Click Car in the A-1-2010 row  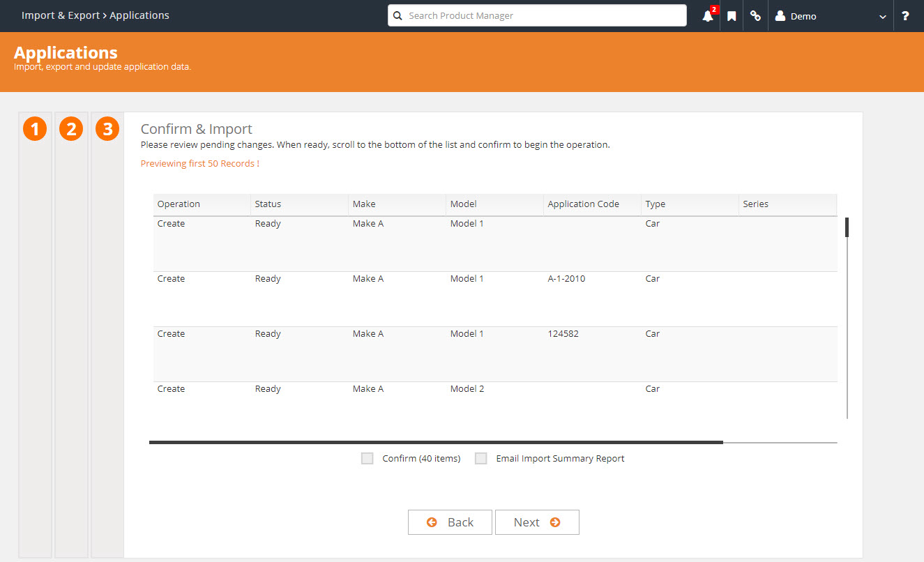coord(653,279)
